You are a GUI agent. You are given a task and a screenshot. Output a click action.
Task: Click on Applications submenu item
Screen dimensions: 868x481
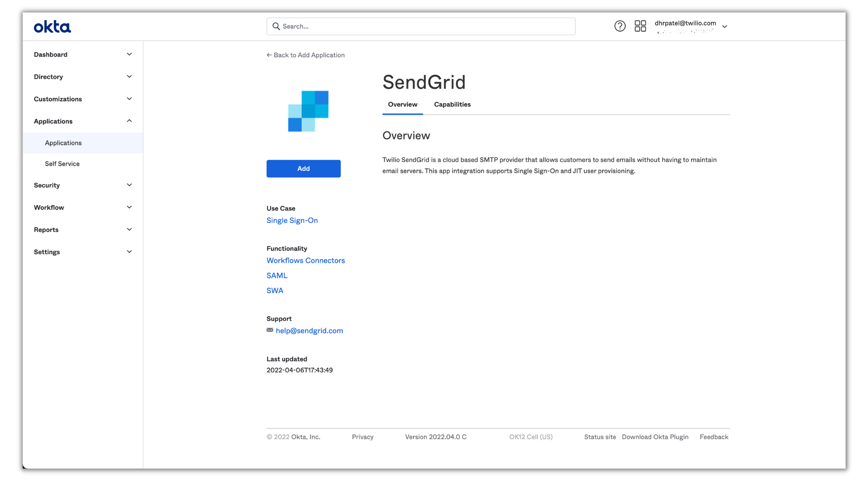pos(63,142)
